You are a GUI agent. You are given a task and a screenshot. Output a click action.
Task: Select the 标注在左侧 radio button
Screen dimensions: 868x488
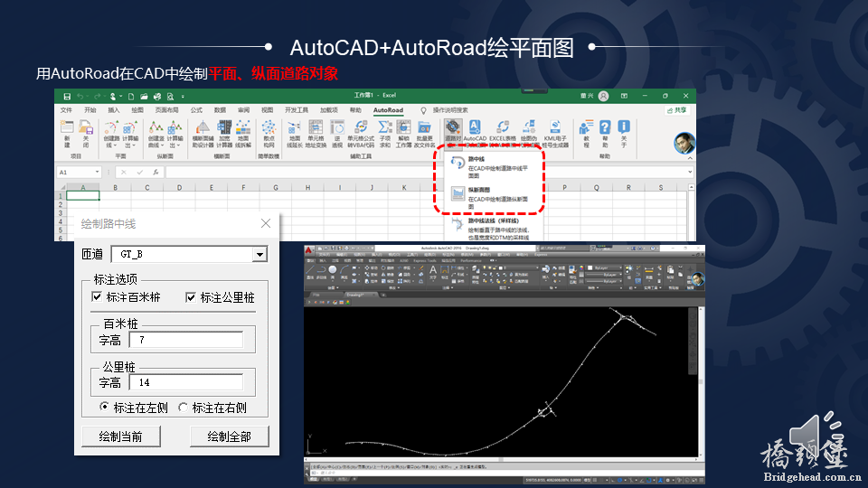tap(104, 407)
